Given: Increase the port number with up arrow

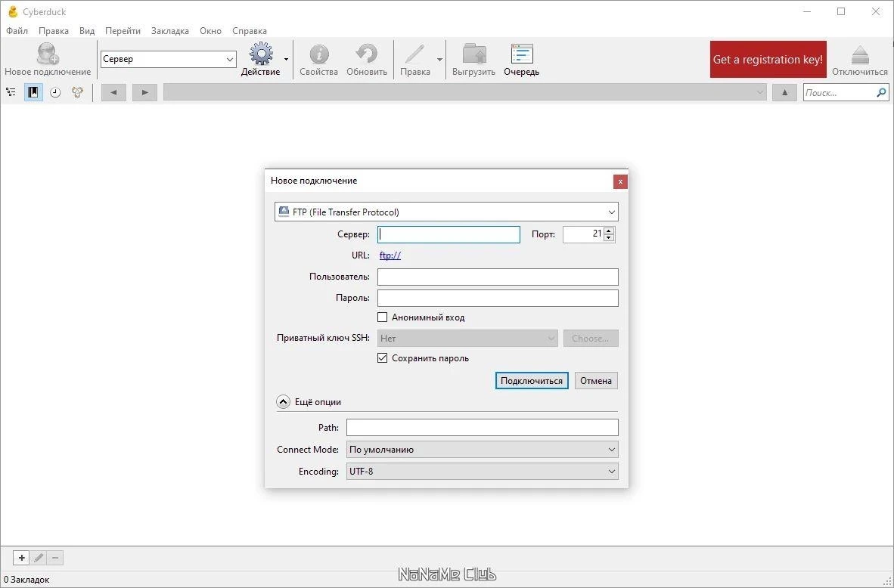Looking at the screenshot, I should click(x=609, y=231).
